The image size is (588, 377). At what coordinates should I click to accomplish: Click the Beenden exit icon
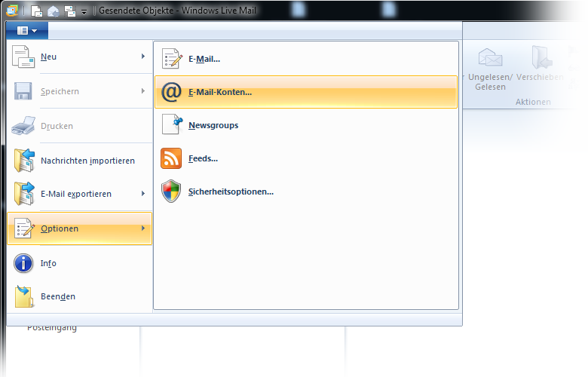pyautogui.click(x=24, y=296)
